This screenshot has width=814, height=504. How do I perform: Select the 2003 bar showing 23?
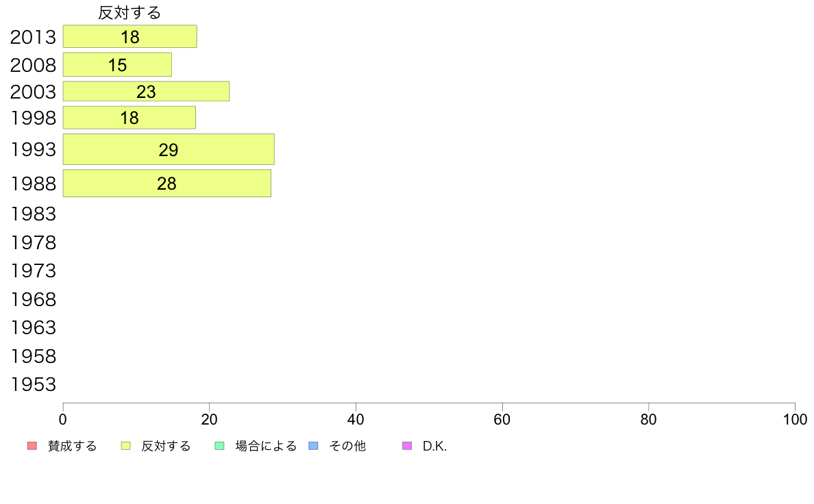147,91
